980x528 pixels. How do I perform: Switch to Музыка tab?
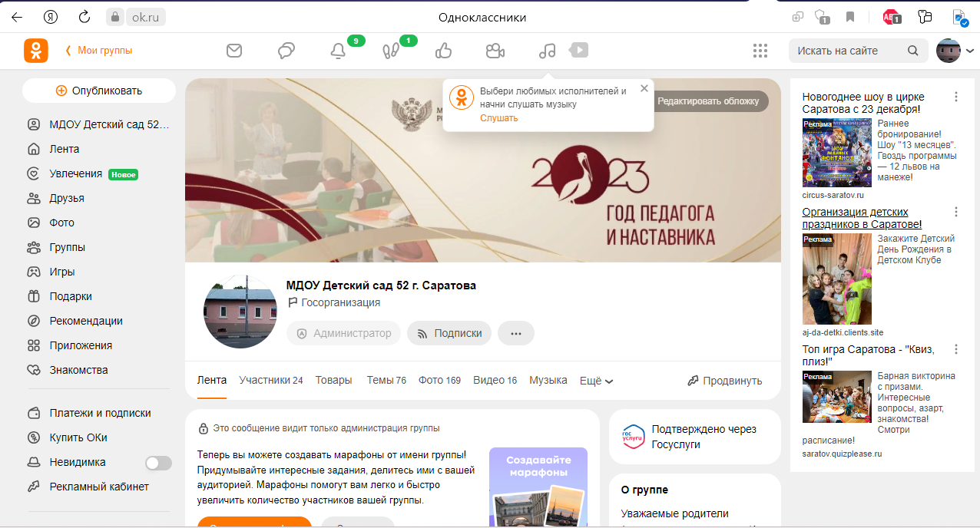548,380
